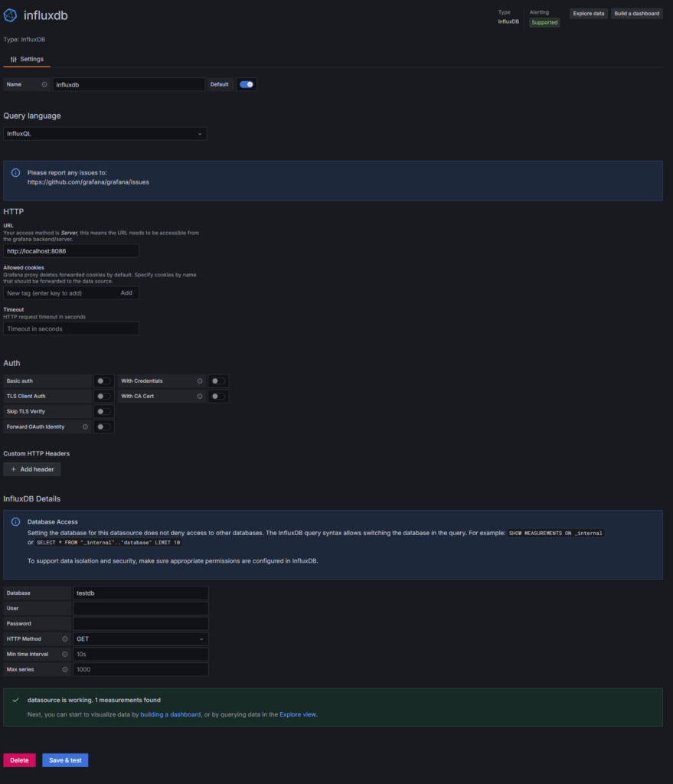Click the With Credentials info icon
The height and width of the screenshot is (784, 673).
tap(200, 381)
